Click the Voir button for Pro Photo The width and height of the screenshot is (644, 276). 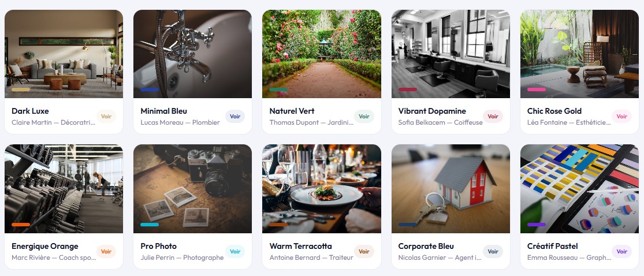tap(235, 251)
